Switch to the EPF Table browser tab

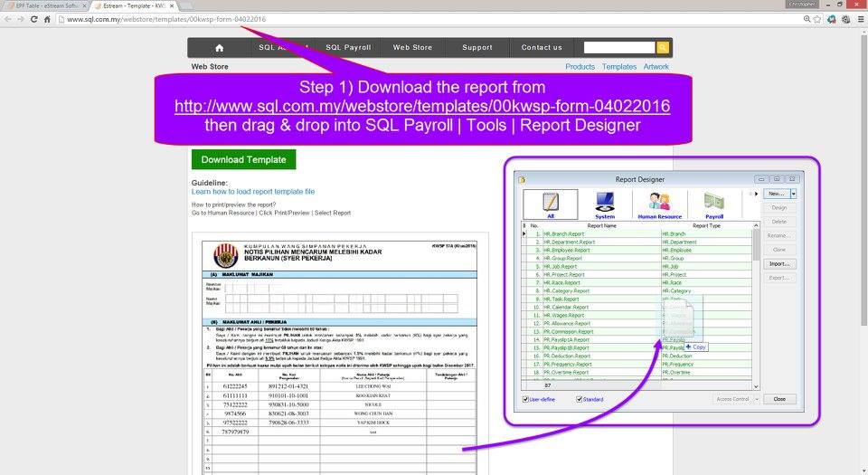click(x=45, y=5)
